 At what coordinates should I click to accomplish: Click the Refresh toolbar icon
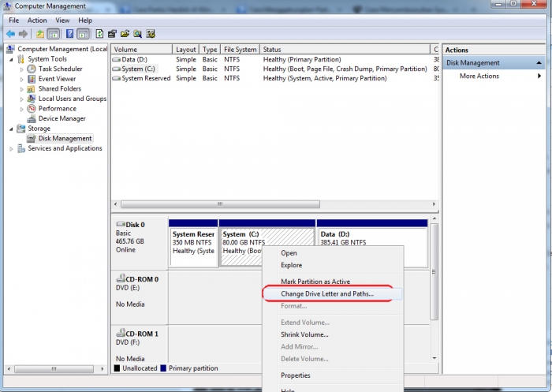[x=99, y=34]
